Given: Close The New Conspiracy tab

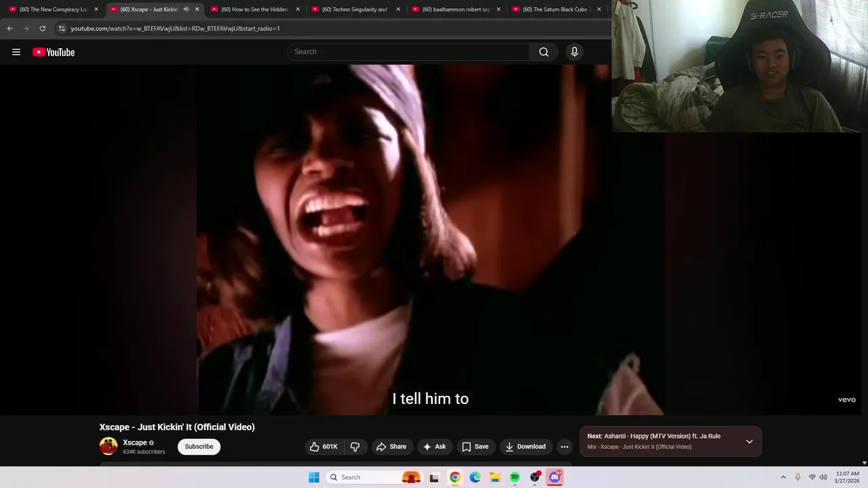Looking at the screenshot, I should pyautogui.click(x=96, y=9).
